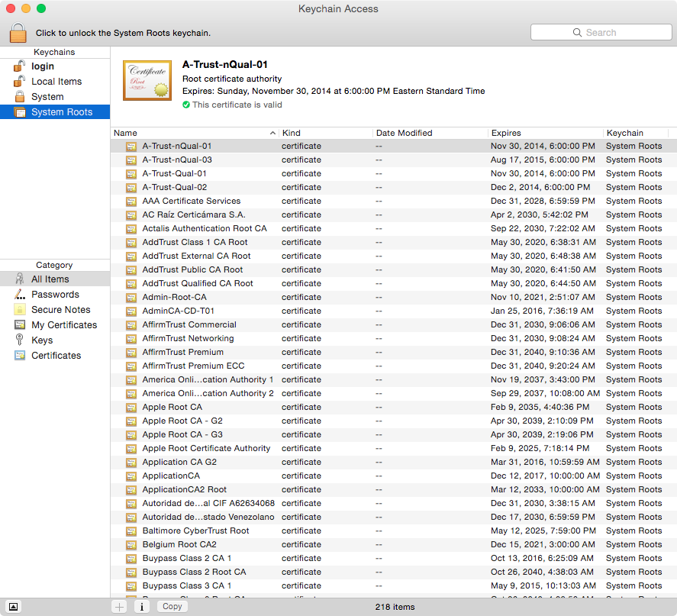
Task: Click the AffirmTrust Premium ECC certificate icon
Action: (x=131, y=366)
